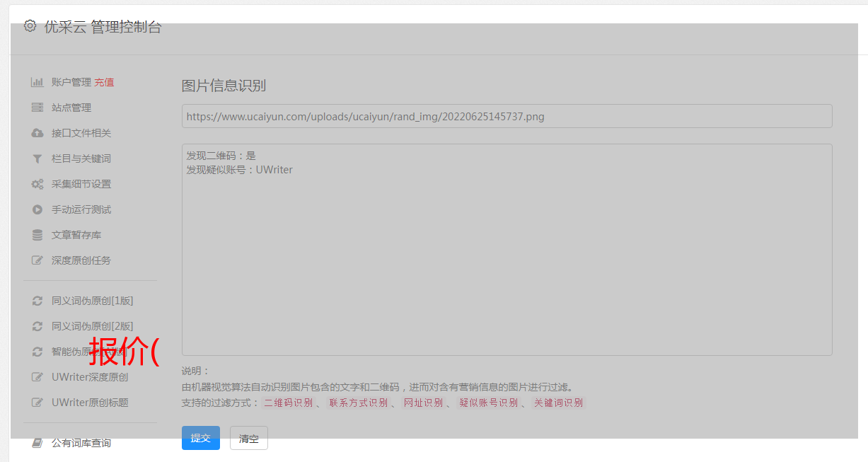Click result line 发现疑似账号：UWriter
This screenshot has height=462, width=868.
tap(239, 170)
